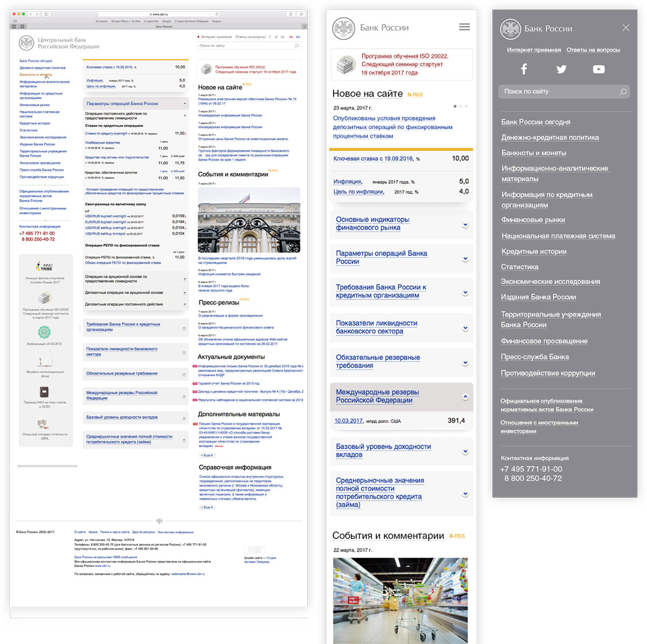Expand mobile «Основные индикаторы финансового рынка» section

(x=465, y=225)
